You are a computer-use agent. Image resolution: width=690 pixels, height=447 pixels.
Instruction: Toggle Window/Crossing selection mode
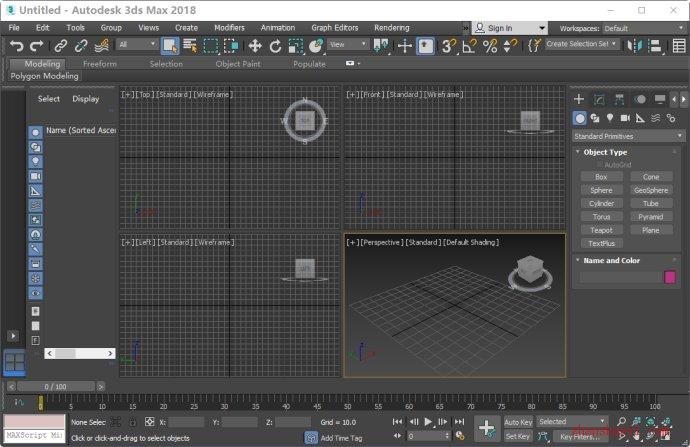(x=231, y=46)
